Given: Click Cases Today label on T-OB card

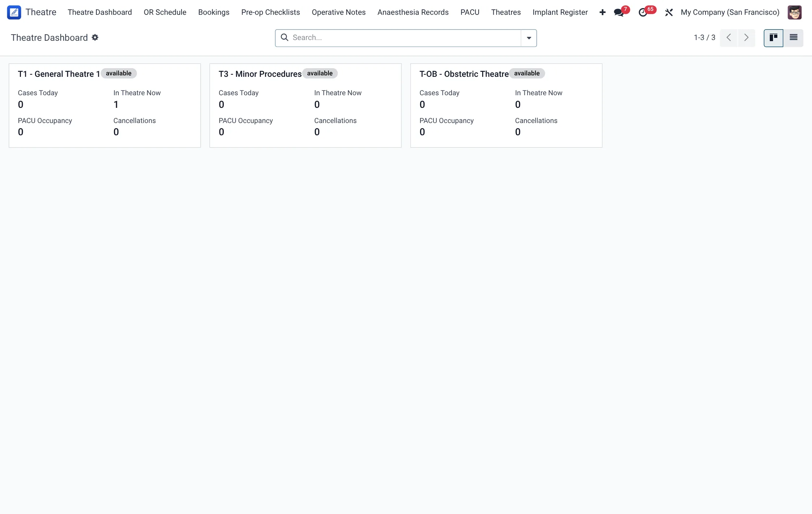Looking at the screenshot, I should click(440, 93).
